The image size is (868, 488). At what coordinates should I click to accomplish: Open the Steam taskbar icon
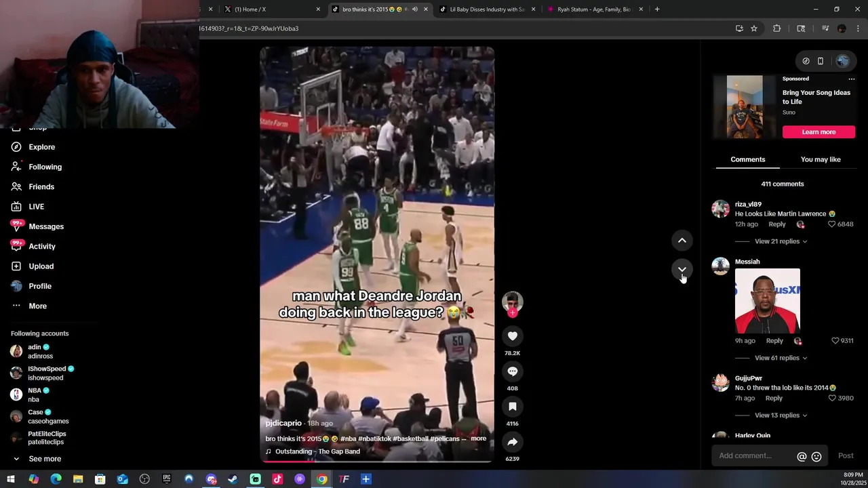(233, 479)
